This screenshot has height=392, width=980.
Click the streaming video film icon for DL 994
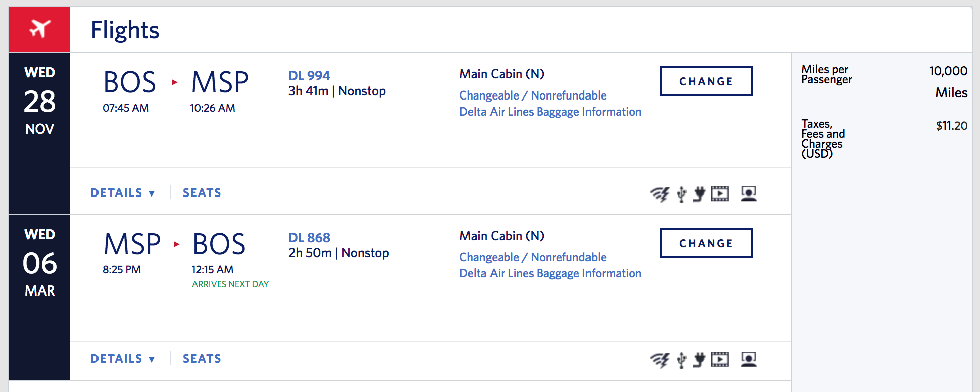click(720, 193)
